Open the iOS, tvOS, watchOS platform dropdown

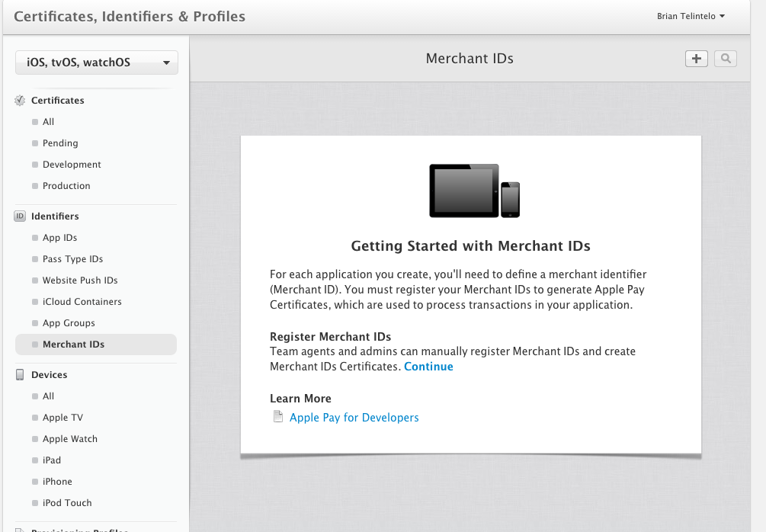pos(97,62)
